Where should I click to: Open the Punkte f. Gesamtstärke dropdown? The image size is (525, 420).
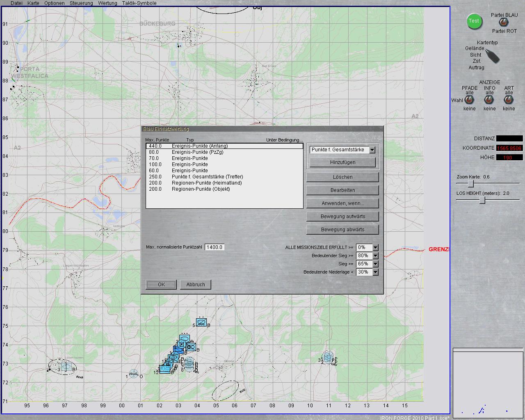[x=372, y=150]
